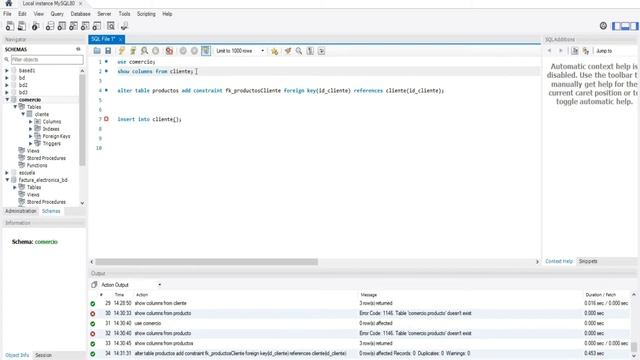The height and width of the screenshot is (360, 640).
Task: Expand Tables under factura_electronica_bd
Action: pyautogui.click(x=15, y=187)
